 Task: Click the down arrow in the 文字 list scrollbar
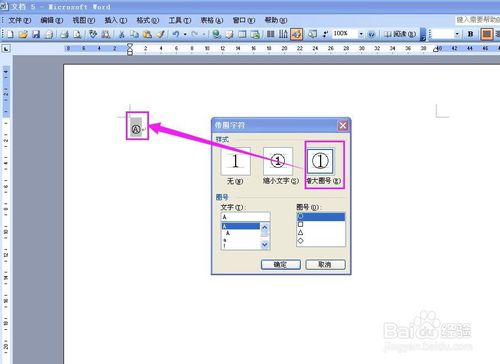265,245
